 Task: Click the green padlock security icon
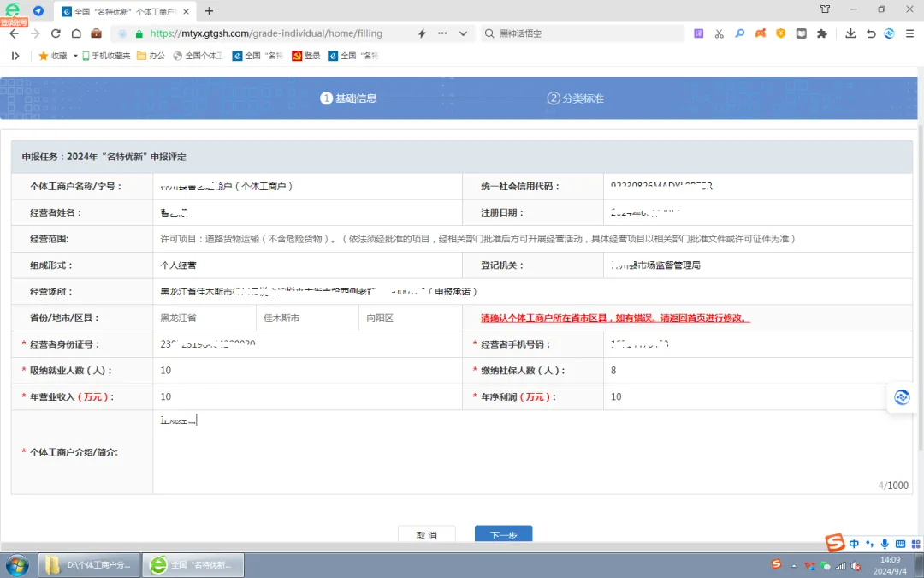pos(139,33)
